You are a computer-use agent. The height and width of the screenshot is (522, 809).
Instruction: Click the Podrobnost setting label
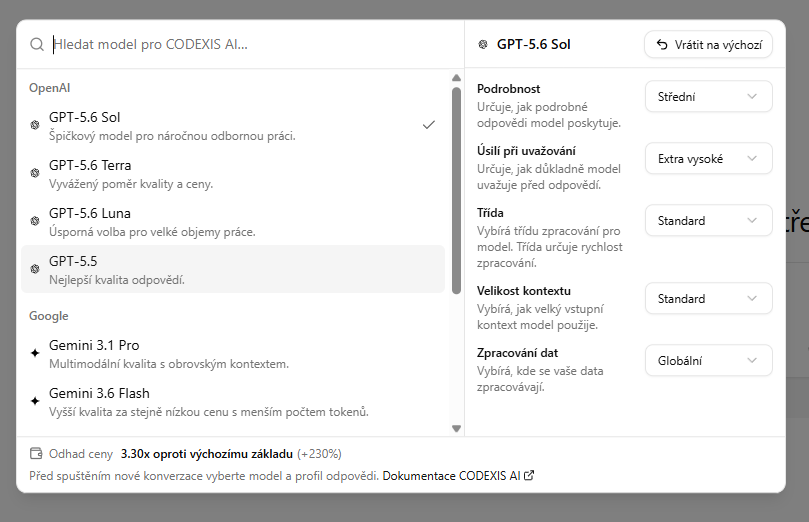(508, 89)
